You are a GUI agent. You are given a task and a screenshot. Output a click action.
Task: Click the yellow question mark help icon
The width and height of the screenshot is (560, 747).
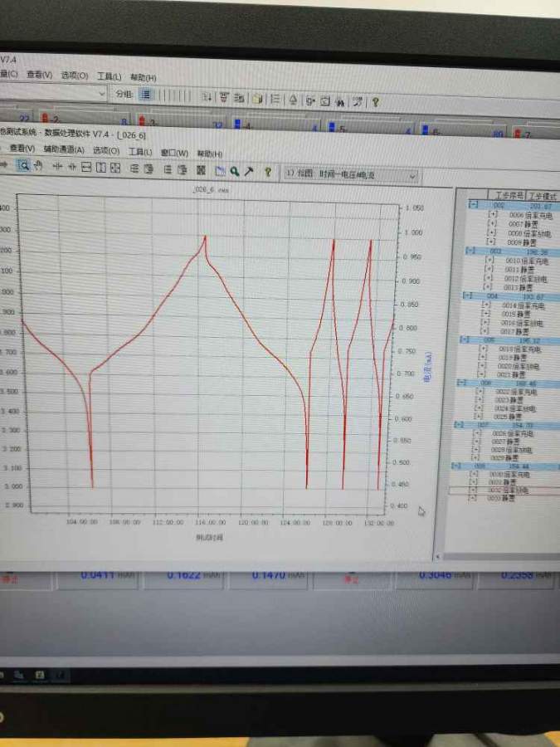[x=267, y=172]
